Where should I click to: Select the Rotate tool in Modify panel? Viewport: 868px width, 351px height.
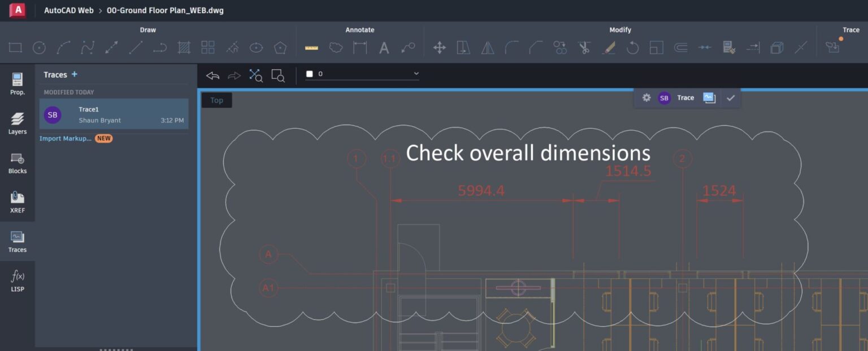point(632,47)
